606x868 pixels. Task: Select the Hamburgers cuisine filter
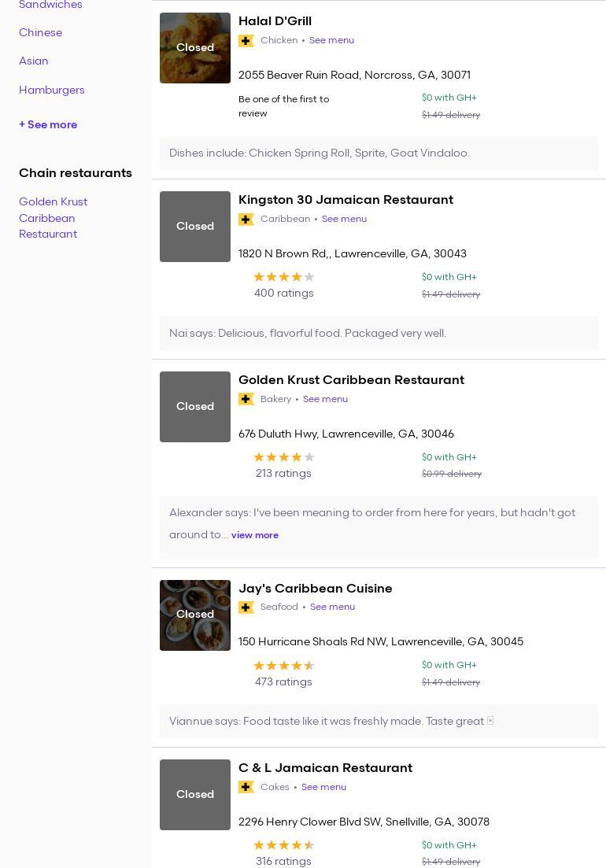point(52,90)
